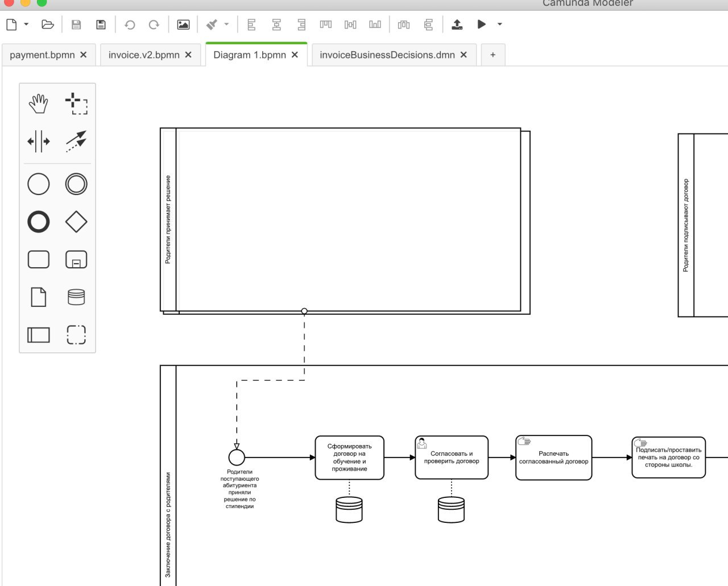The height and width of the screenshot is (586, 728).
Task: Activate the lasso selection tool
Action: pyautogui.click(x=76, y=103)
